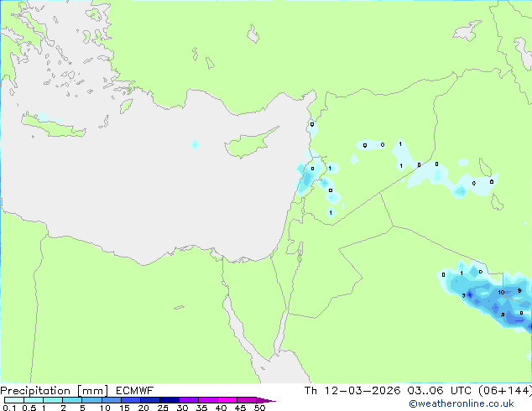Pick the magenta legend swatch between 40 and 45

[227, 400]
